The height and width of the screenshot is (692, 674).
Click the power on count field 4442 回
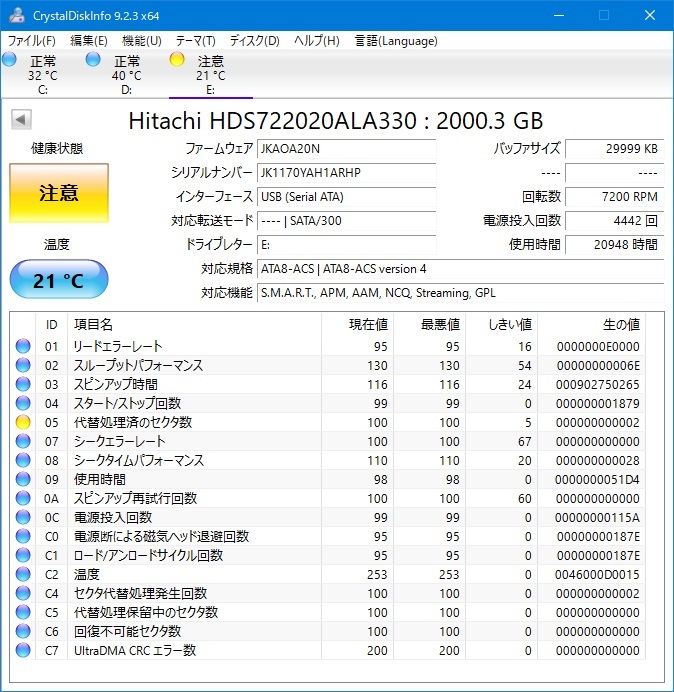(614, 220)
